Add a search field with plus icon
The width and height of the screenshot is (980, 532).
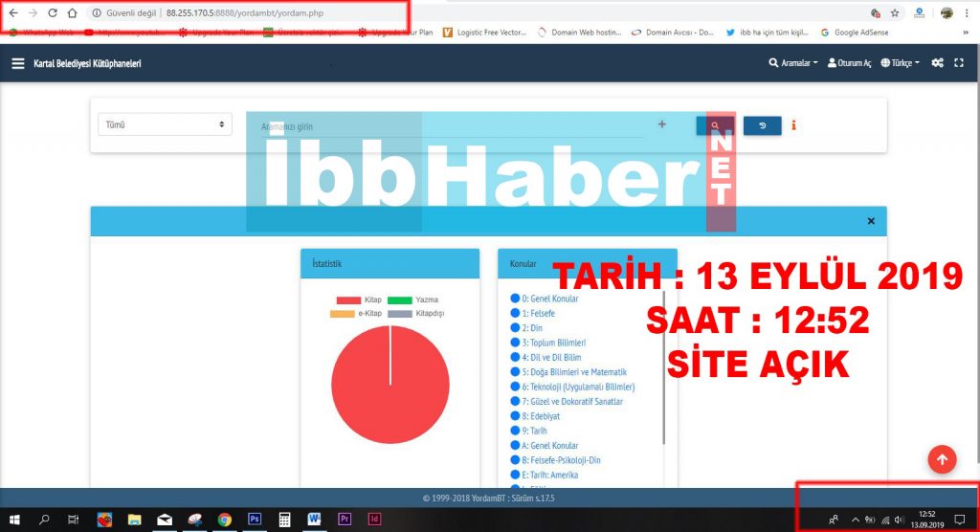tap(662, 124)
